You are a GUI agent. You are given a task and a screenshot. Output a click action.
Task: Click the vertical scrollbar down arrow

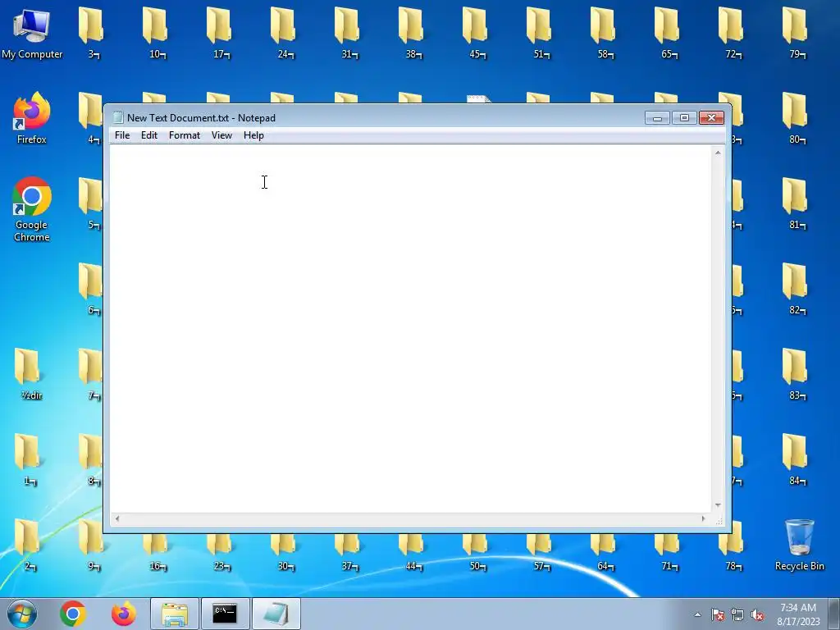point(718,505)
